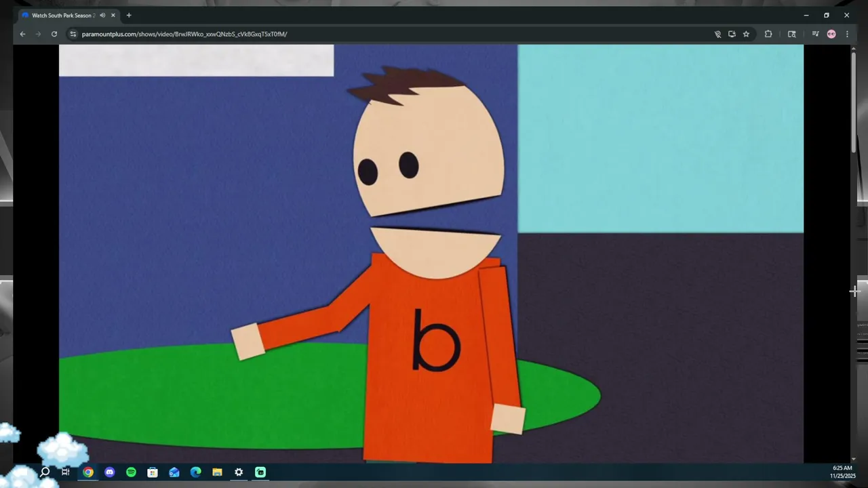Open Windows search from taskbar

44,472
